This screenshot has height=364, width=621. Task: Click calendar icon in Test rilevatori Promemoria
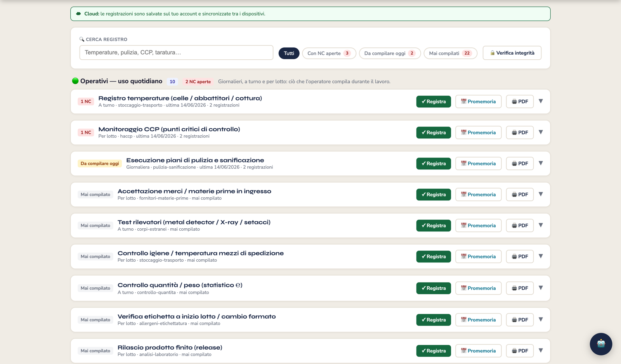click(x=463, y=226)
